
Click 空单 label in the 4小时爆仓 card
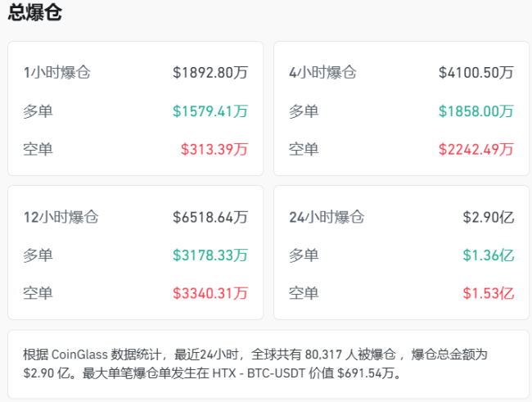pos(304,149)
